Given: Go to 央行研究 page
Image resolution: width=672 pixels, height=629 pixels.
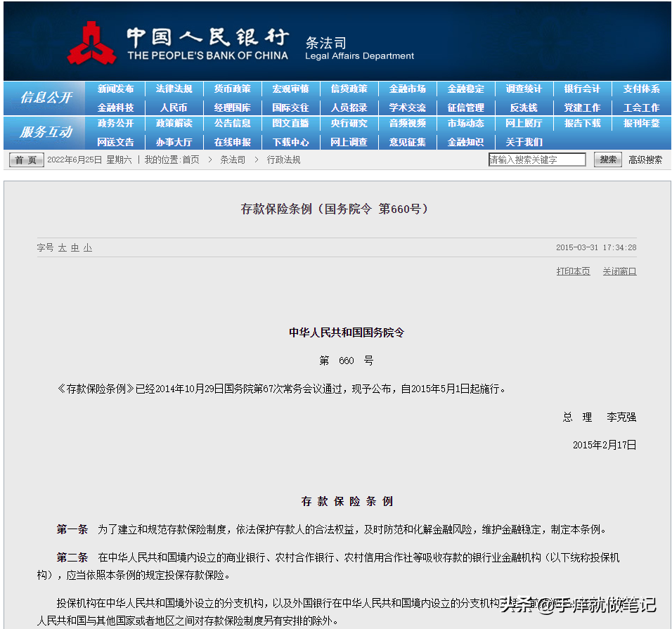Looking at the screenshot, I should [349, 123].
